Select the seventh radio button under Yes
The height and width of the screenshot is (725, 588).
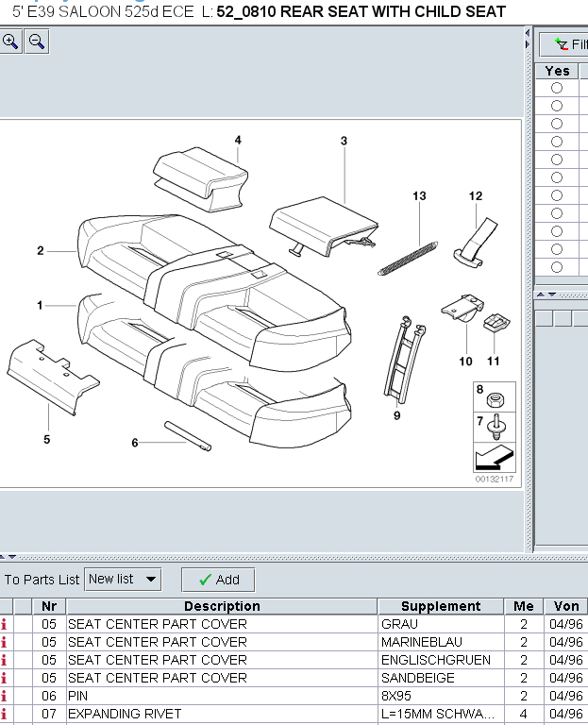tap(557, 195)
